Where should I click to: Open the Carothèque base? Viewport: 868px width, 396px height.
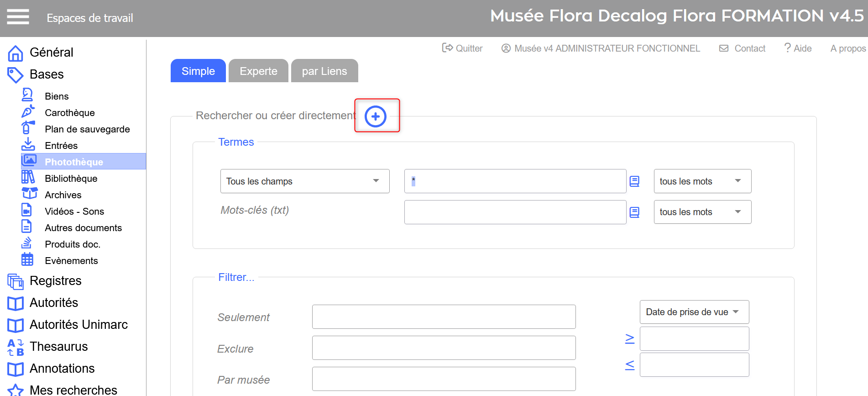coord(69,113)
